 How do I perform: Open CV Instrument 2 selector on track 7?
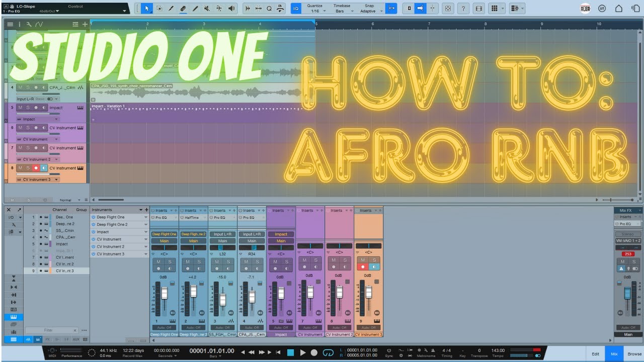pos(38,159)
